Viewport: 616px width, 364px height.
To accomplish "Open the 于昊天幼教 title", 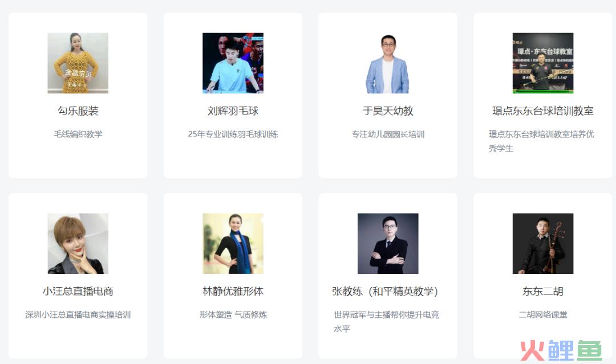I will tap(388, 111).
